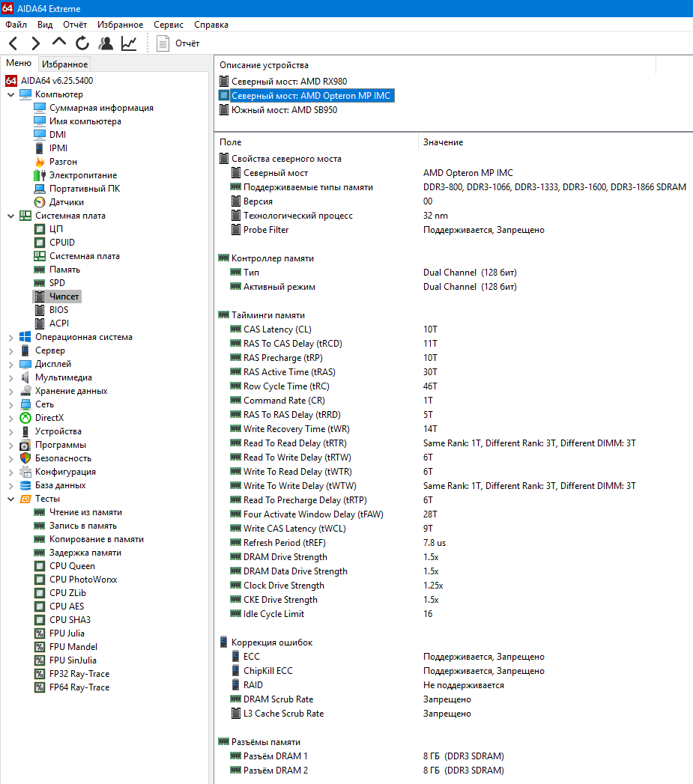Open the Сервис menu
Image resolution: width=693 pixels, height=784 pixels.
pyautogui.click(x=168, y=25)
